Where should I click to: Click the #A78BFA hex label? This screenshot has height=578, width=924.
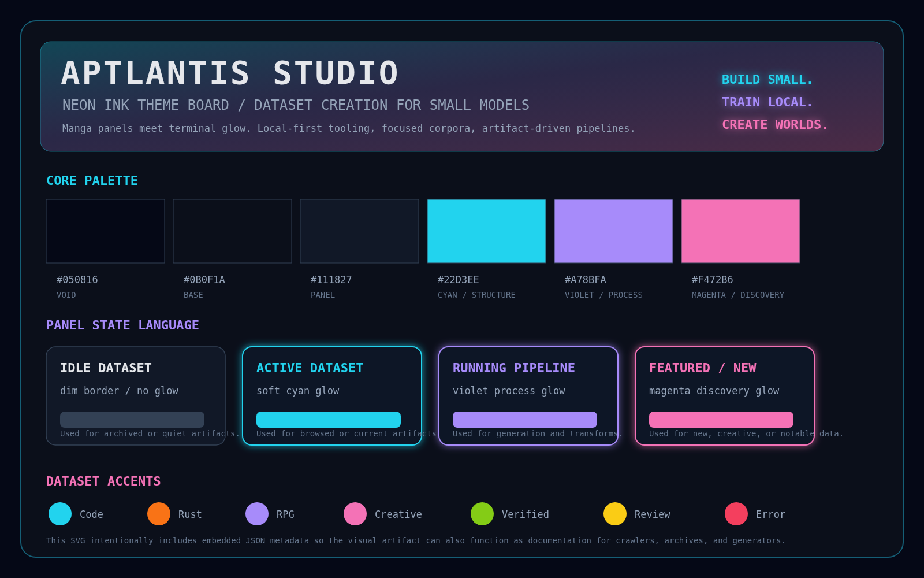[x=586, y=280]
